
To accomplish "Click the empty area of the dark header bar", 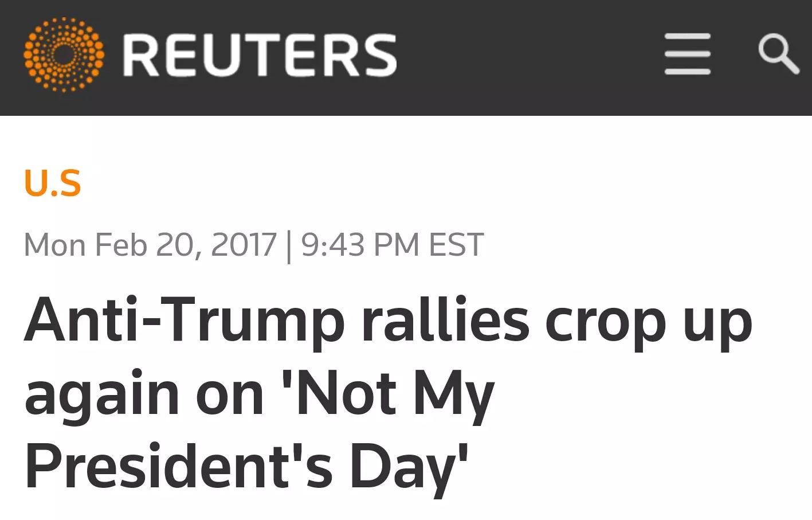I will (x=527, y=57).
